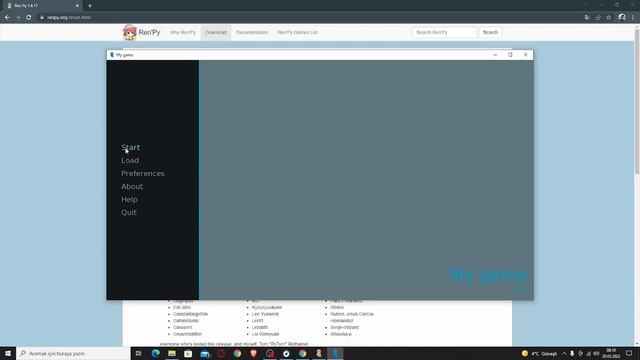Screen dimensions: 640x360
Task: Open the weather widget on the taskbar
Action: tap(539, 353)
